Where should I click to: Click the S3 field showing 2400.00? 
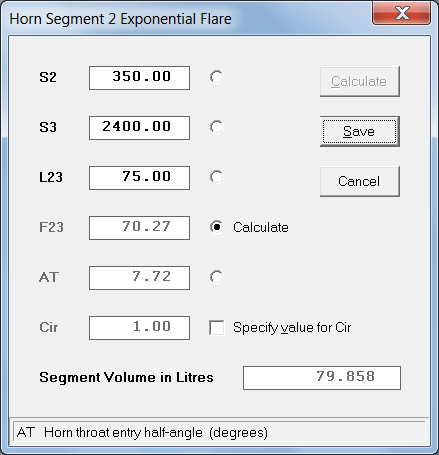click(139, 128)
